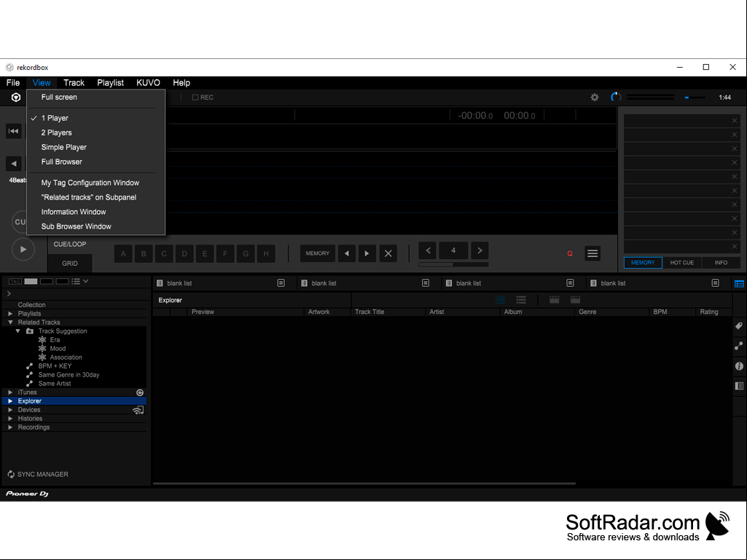
Task: Open the My Tag side panel icon
Action: (x=739, y=326)
